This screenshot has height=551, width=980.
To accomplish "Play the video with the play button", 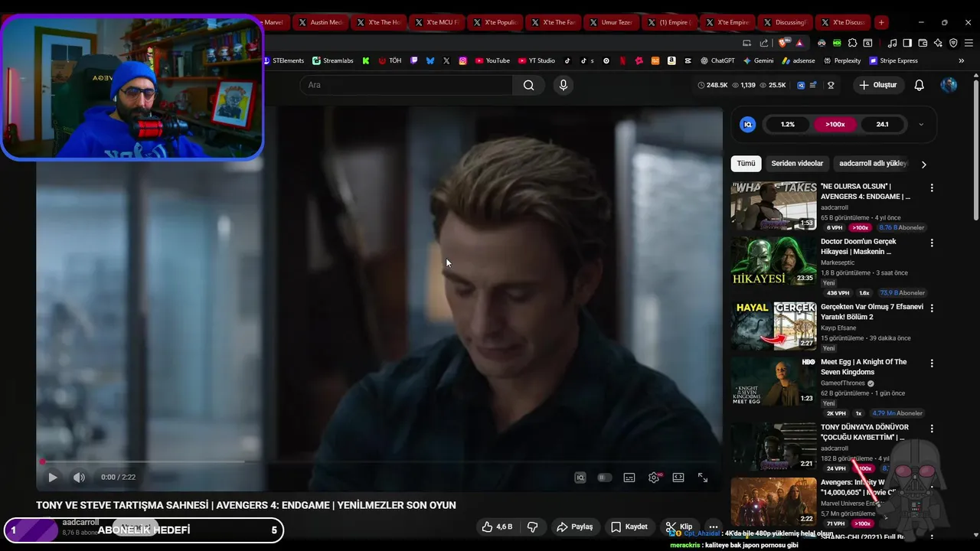I will (53, 478).
